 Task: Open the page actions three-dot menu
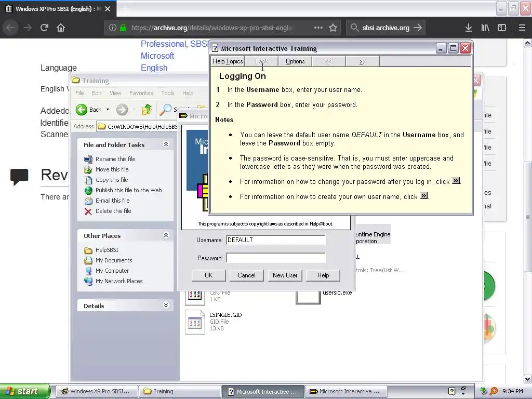click(x=318, y=28)
